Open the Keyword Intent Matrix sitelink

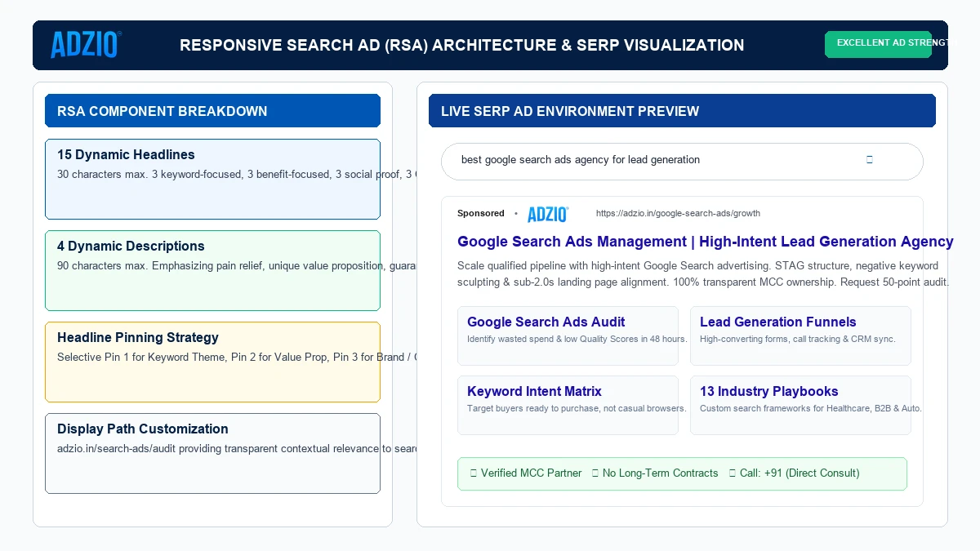tap(534, 391)
